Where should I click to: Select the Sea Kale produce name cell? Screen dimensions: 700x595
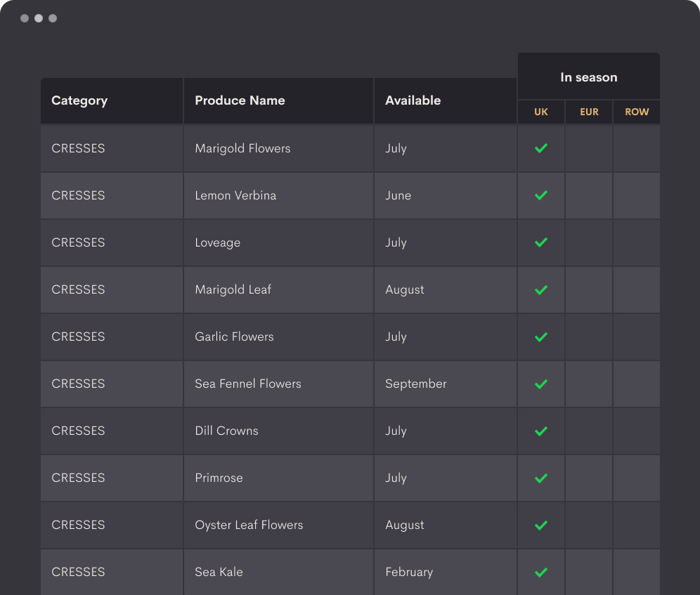tap(278, 572)
